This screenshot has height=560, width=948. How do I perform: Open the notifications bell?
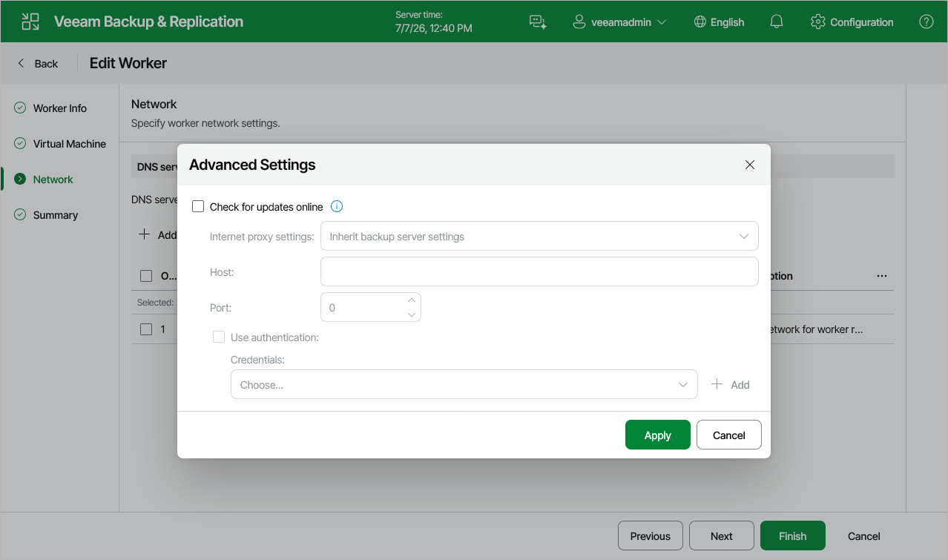(x=777, y=22)
